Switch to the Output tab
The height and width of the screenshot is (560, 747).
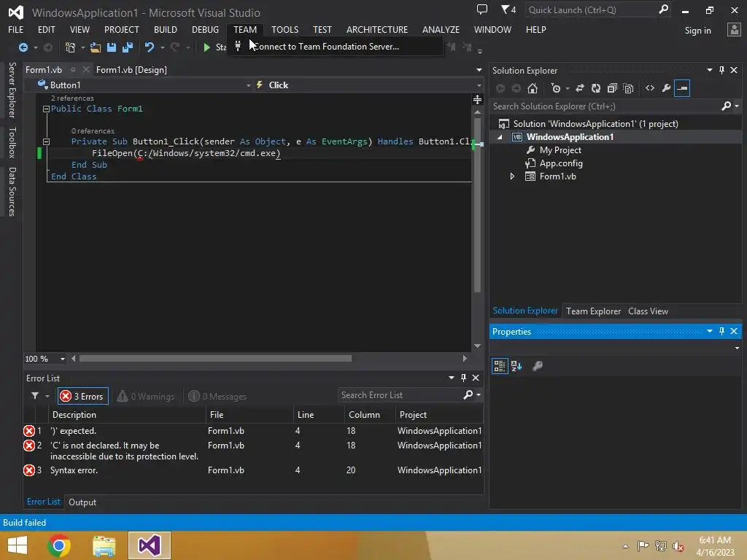tap(82, 502)
